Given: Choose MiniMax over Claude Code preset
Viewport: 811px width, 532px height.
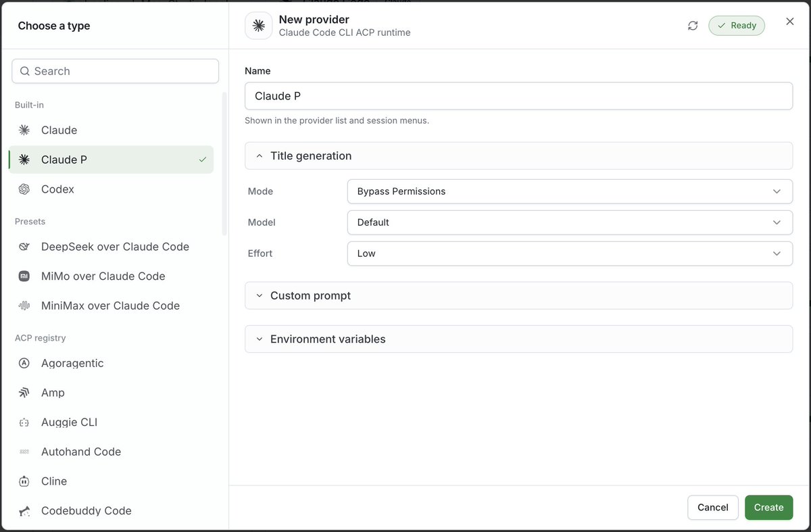Looking at the screenshot, I should [x=111, y=306].
